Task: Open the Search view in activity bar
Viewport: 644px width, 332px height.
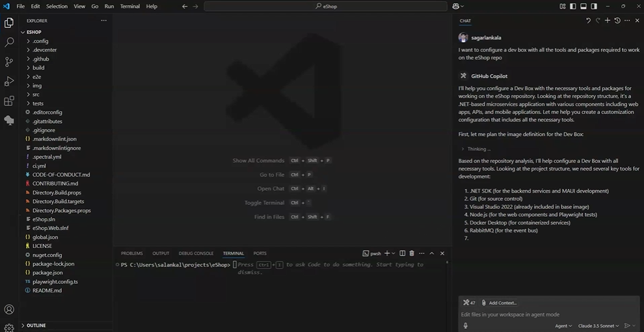Action: (9, 42)
